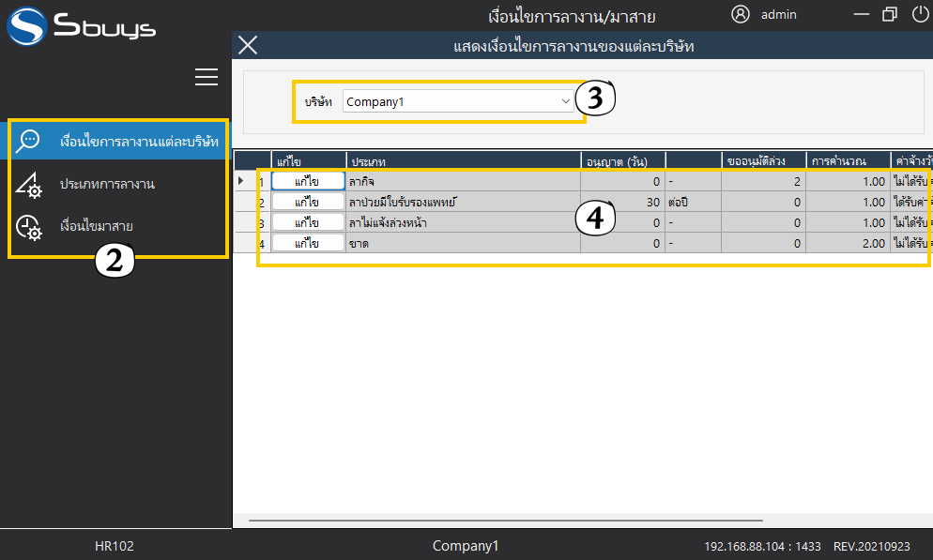Toggle the hamburger menu in sidebar
This screenshot has height=560, width=933.
click(x=206, y=78)
